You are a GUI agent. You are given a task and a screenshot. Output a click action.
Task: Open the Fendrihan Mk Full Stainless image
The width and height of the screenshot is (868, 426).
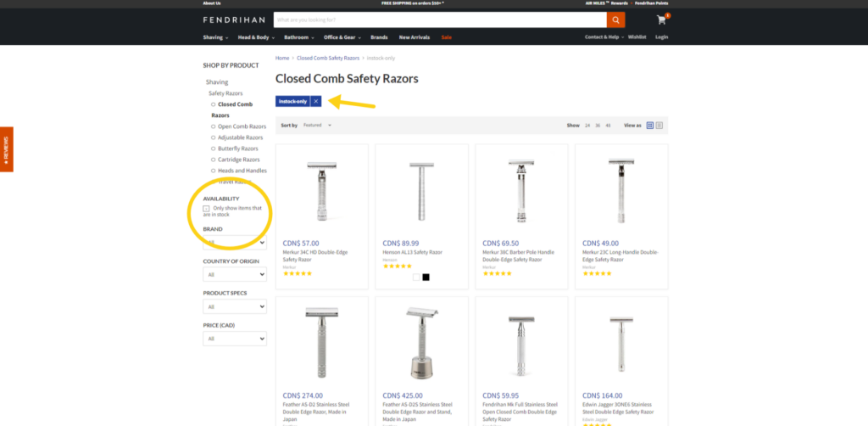tap(521, 346)
